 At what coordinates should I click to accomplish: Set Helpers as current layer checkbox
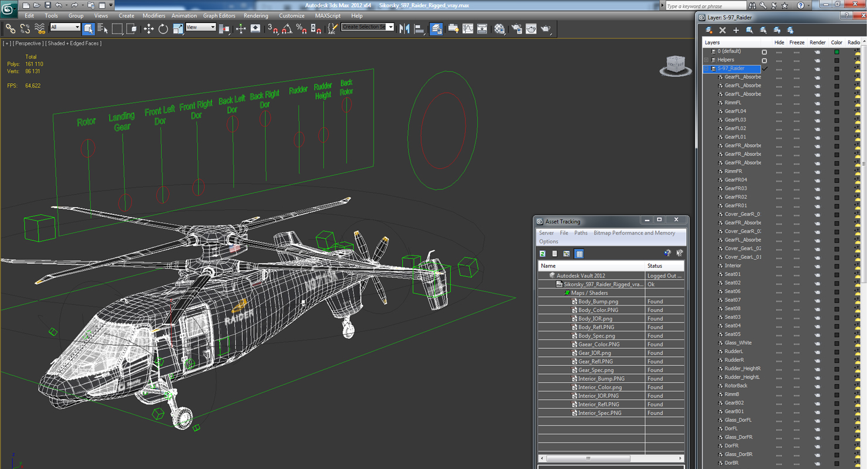764,60
